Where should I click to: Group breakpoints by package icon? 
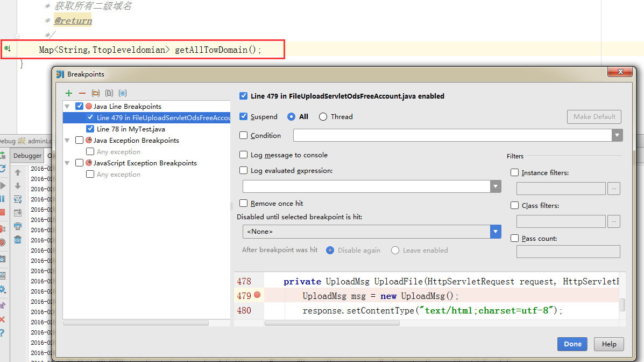click(96, 93)
